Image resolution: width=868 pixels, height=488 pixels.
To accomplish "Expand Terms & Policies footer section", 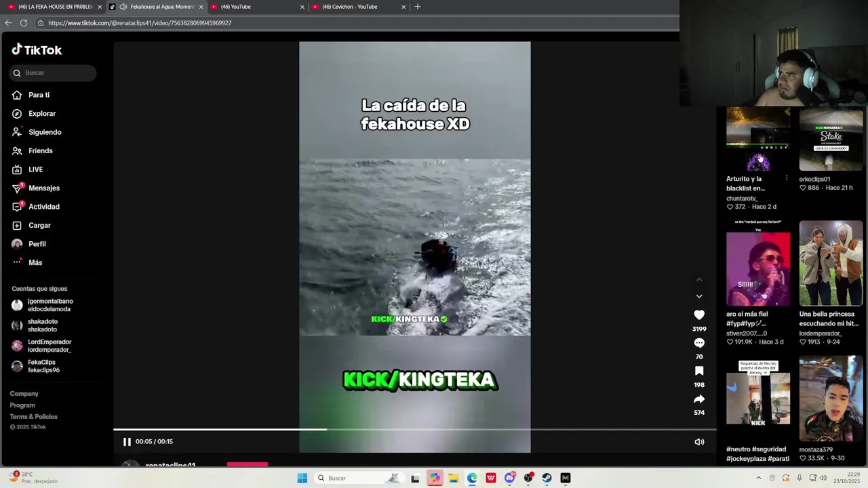I will click(33, 417).
